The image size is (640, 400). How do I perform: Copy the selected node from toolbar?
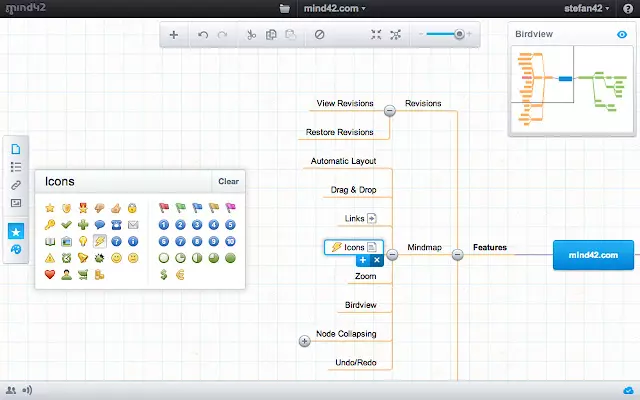click(x=270, y=34)
